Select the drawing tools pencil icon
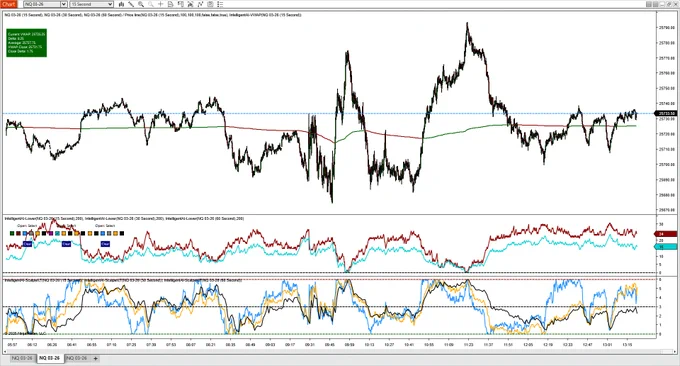Image resolution: width=680 pixels, height=366 pixels. pyautogui.click(x=131, y=4)
